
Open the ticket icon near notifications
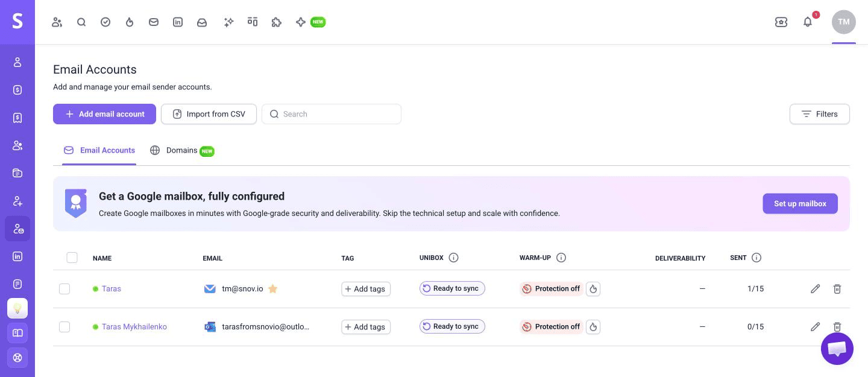pyautogui.click(x=781, y=22)
